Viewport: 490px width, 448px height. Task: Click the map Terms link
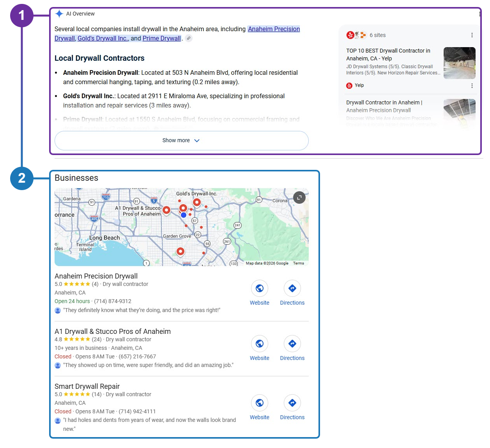pyautogui.click(x=299, y=263)
